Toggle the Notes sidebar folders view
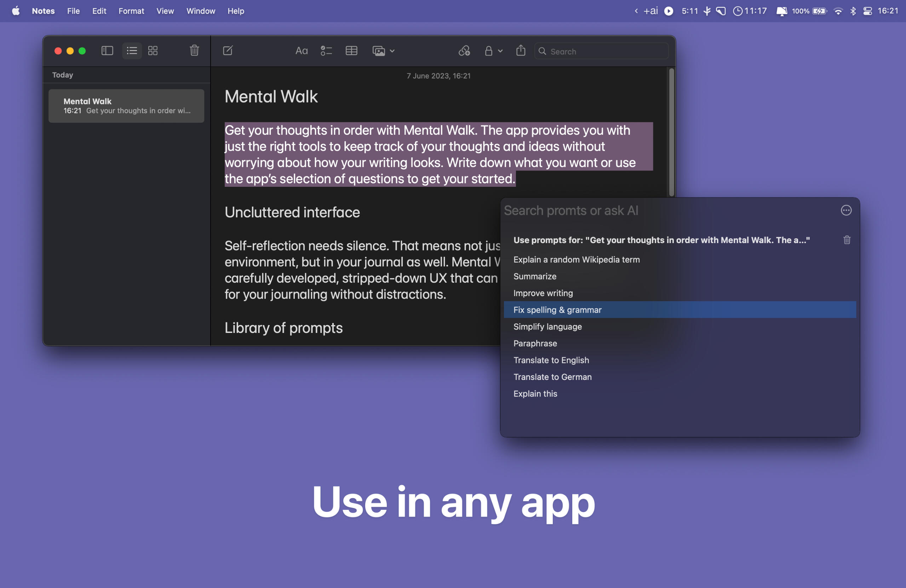This screenshot has width=906, height=588. [x=107, y=51]
